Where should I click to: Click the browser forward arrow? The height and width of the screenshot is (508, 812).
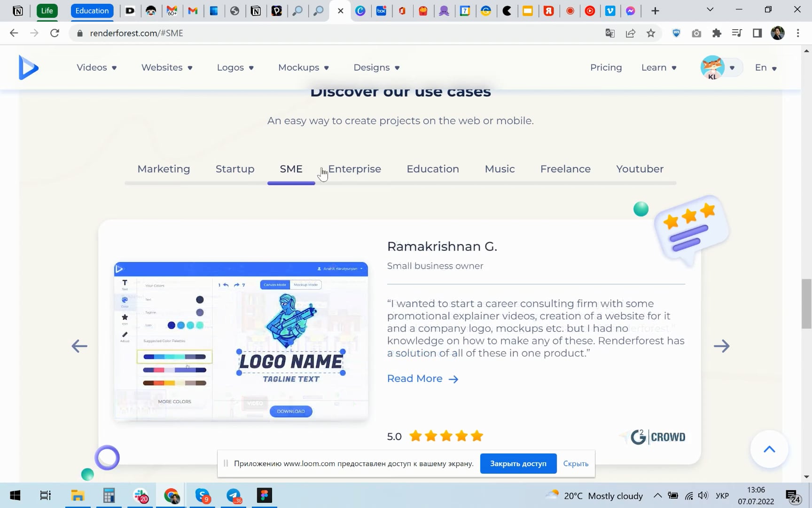[x=34, y=33]
